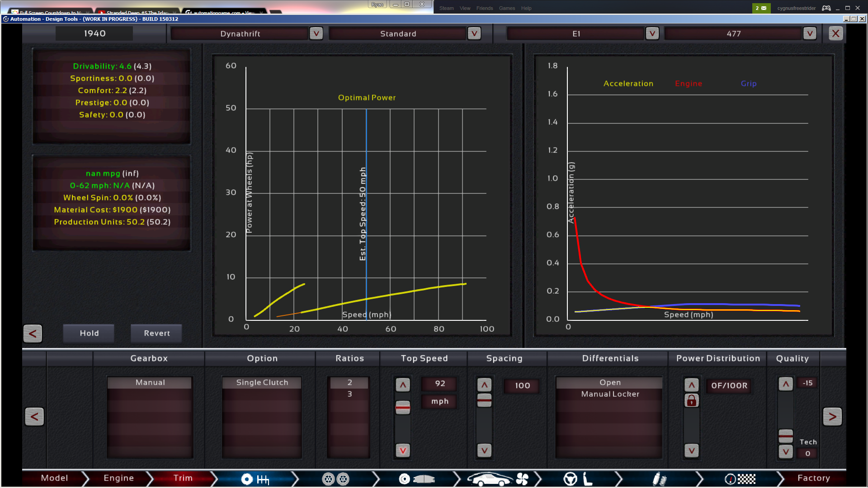This screenshot has height=488, width=868.
Task: Open the Games menu in Steam bar
Action: pos(507,8)
